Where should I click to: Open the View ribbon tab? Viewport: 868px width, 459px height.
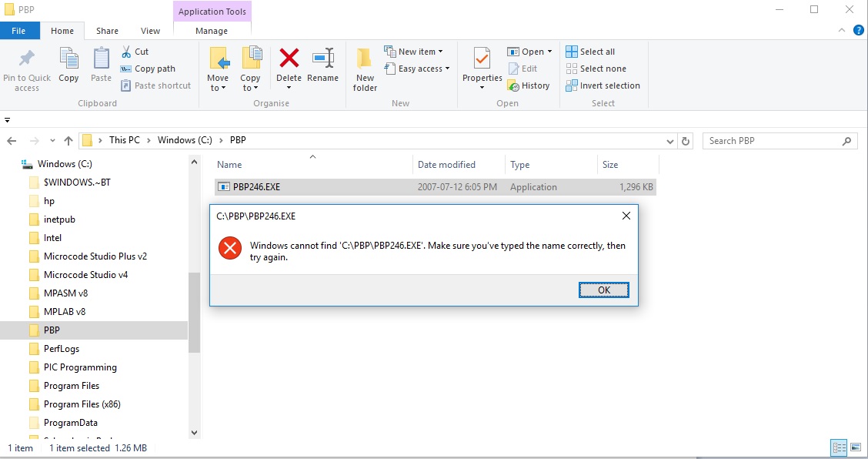click(151, 31)
